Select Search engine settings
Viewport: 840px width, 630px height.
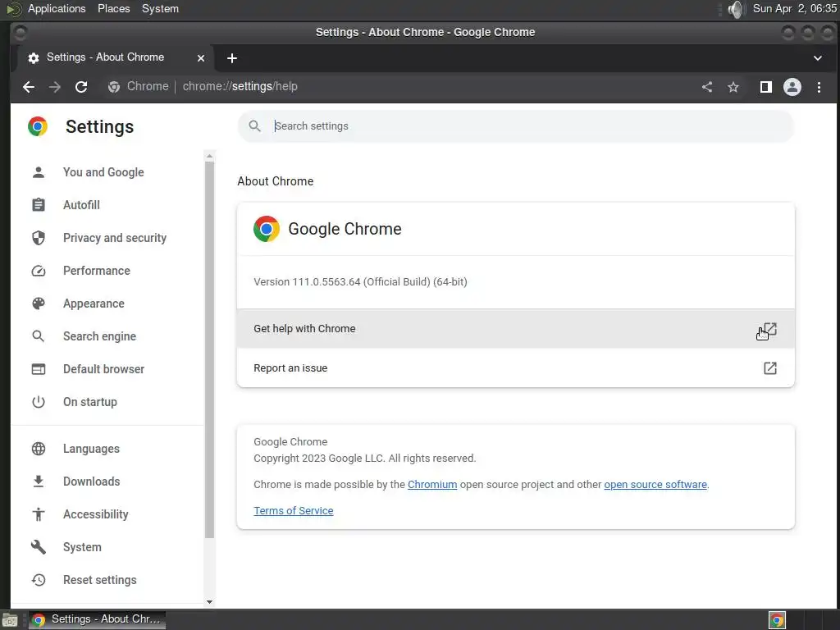[99, 336]
